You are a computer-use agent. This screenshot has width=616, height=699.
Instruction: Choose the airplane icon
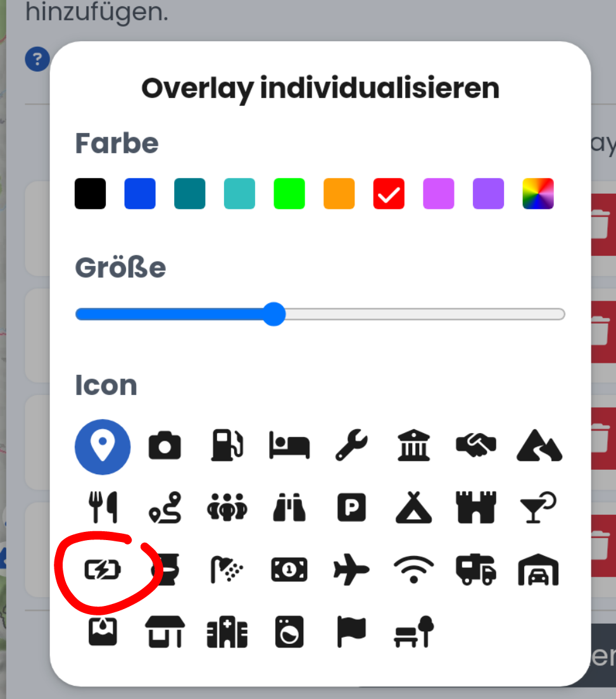pyautogui.click(x=351, y=570)
